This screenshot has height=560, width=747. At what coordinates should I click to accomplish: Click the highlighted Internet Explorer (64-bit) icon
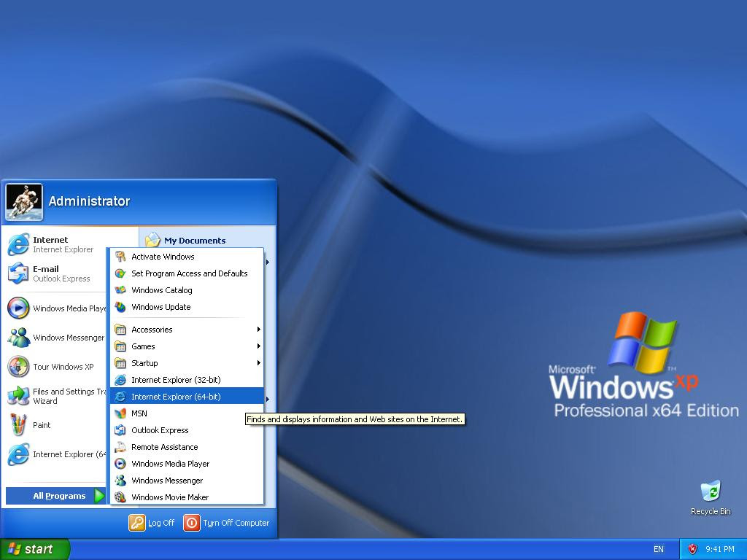[120, 397]
